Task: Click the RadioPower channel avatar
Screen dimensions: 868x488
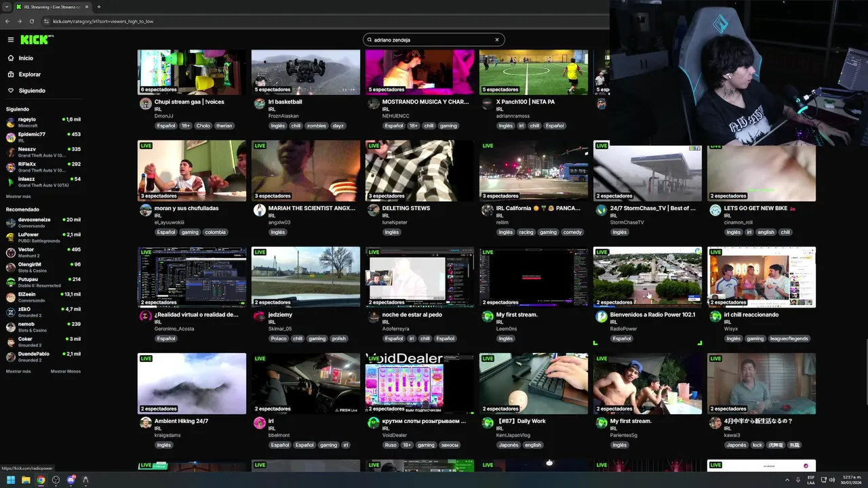Action: point(601,317)
